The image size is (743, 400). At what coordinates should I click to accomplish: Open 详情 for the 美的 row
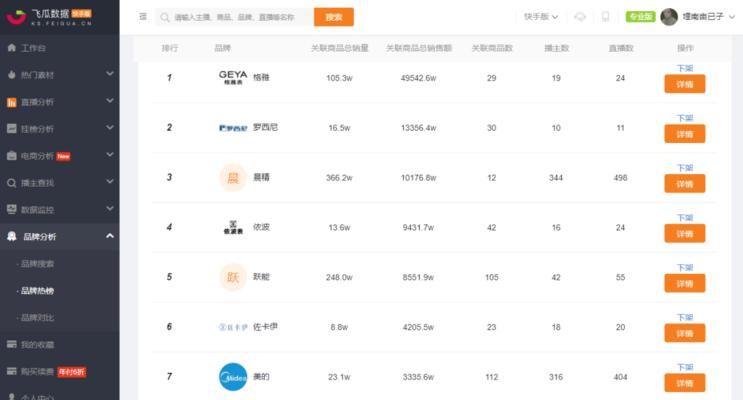[x=684, y=382]
